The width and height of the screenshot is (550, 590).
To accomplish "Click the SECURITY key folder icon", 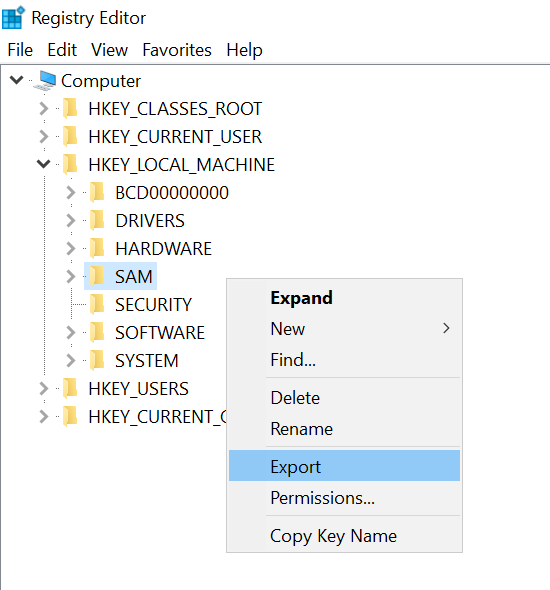I will 97,304.
